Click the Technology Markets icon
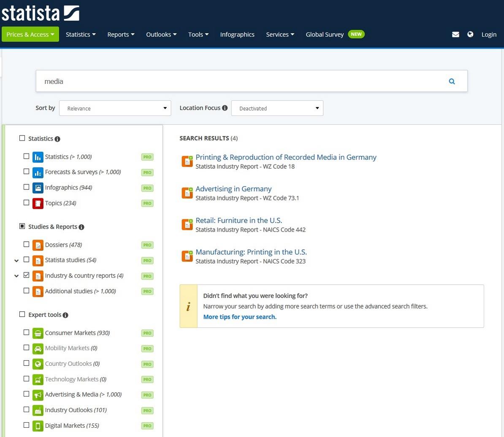 coord(38,380)
